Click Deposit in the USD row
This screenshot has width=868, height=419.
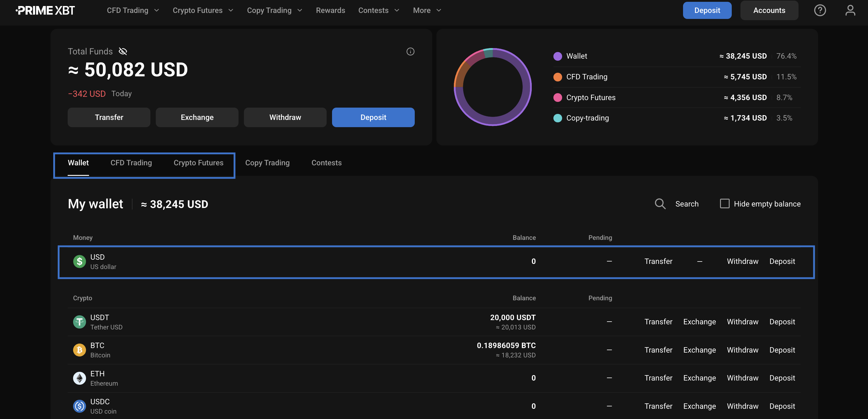pyautogui.click(x=782, y=261)
